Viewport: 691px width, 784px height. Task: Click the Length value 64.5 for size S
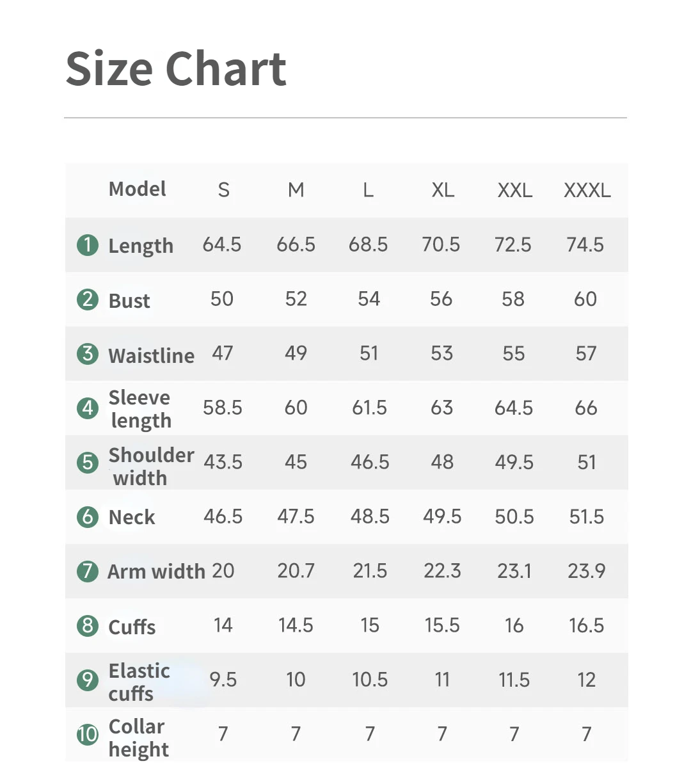222,244
